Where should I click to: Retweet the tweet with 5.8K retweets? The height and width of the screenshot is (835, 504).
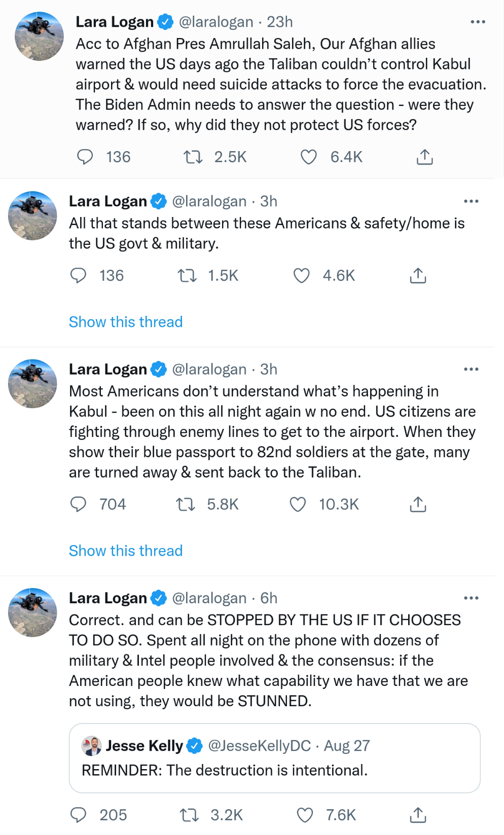click(186, 504)
